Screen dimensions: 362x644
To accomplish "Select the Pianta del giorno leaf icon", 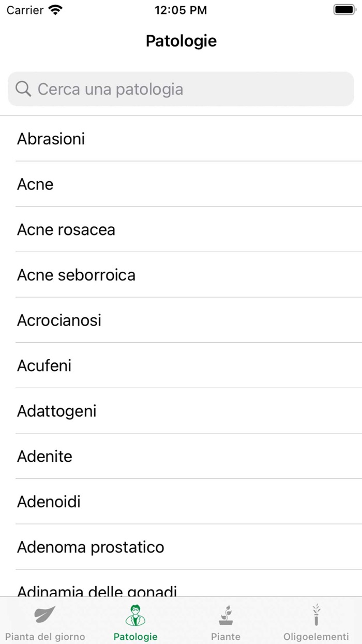I will tap(44, 615).
